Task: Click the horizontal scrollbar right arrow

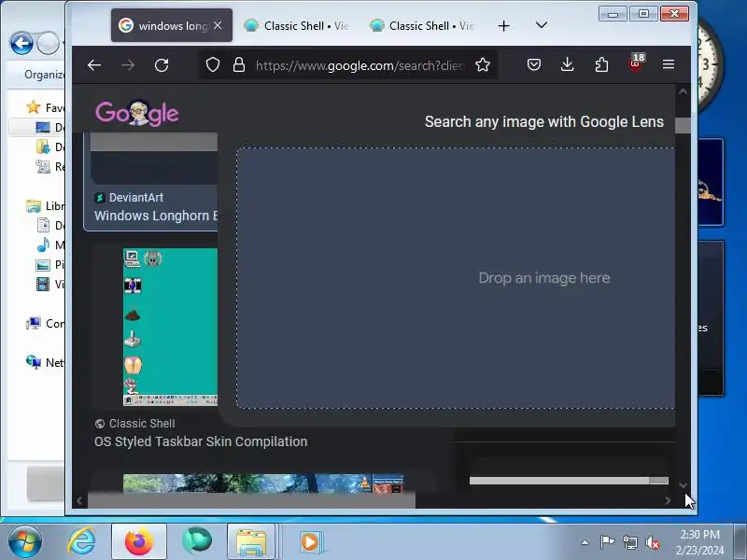Action: 668,500
